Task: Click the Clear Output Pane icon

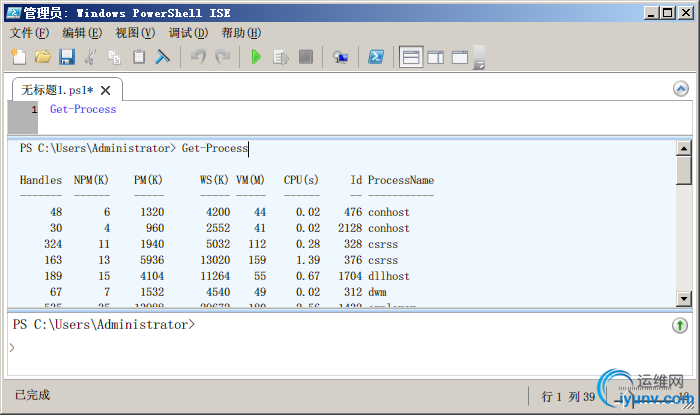Action: 163,57
